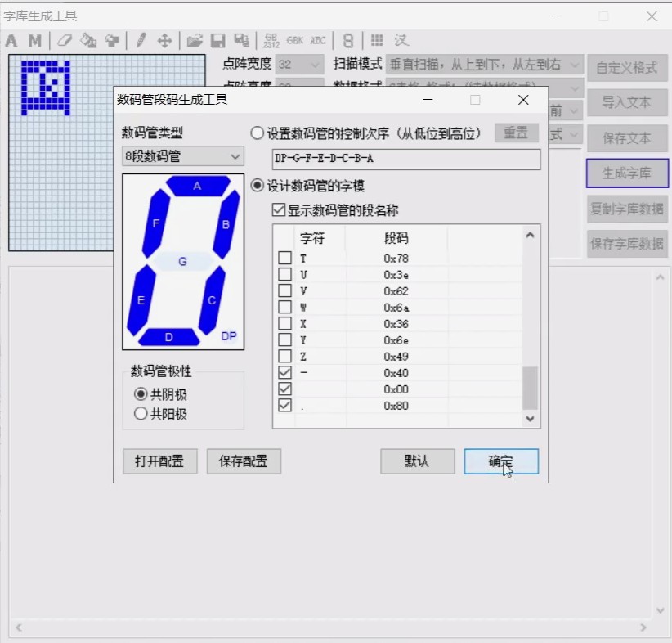Click 保存文本 in main window
Viewport: 672px width, 643px height.
coord(627,138)
